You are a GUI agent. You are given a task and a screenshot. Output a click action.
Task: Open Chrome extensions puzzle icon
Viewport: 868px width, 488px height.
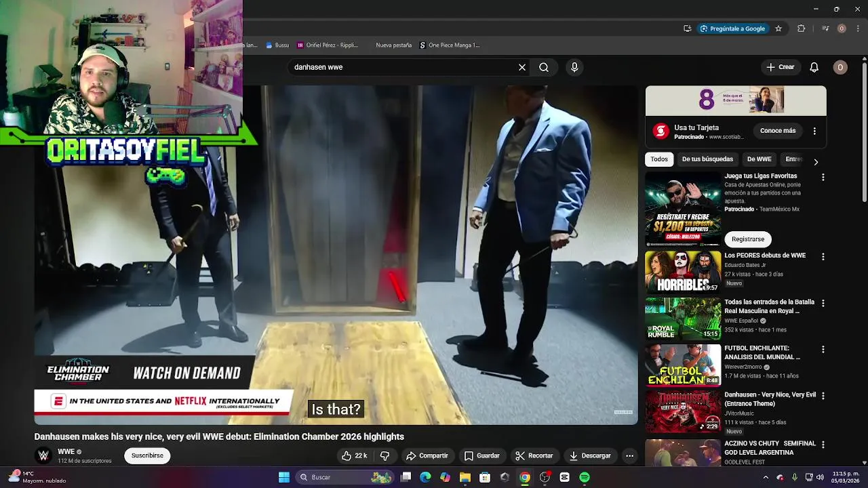(x=802, y=28)
